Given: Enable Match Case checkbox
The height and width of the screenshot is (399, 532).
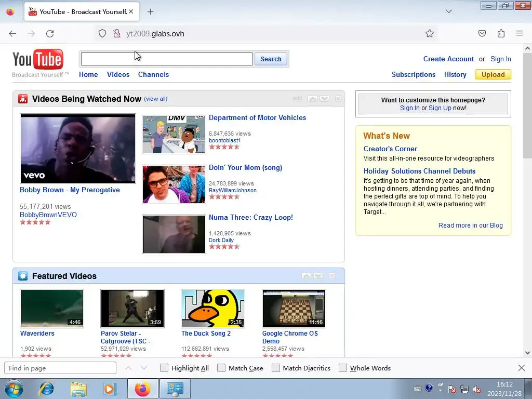Looking at the screenshot, I should (221, 368).
